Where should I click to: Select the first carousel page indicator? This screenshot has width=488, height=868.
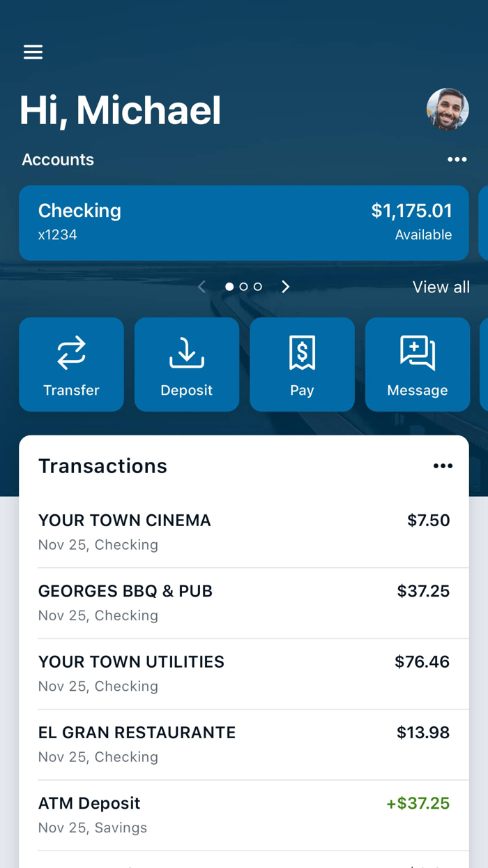click(229, 286)
